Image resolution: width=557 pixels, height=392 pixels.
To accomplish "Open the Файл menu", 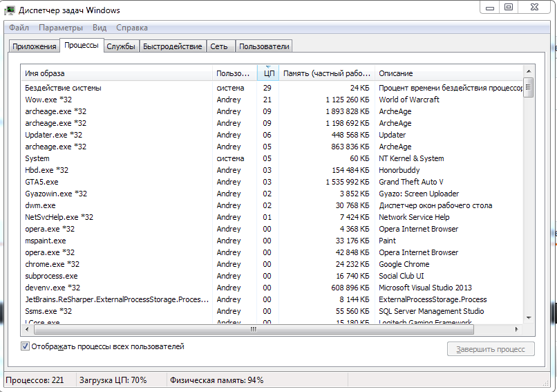I will [19, 28].
